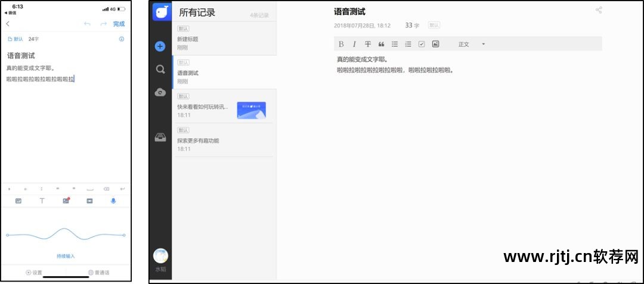Tap the voice waveform on phone
Screen dimensions: 644x284
tap(66, 235)
